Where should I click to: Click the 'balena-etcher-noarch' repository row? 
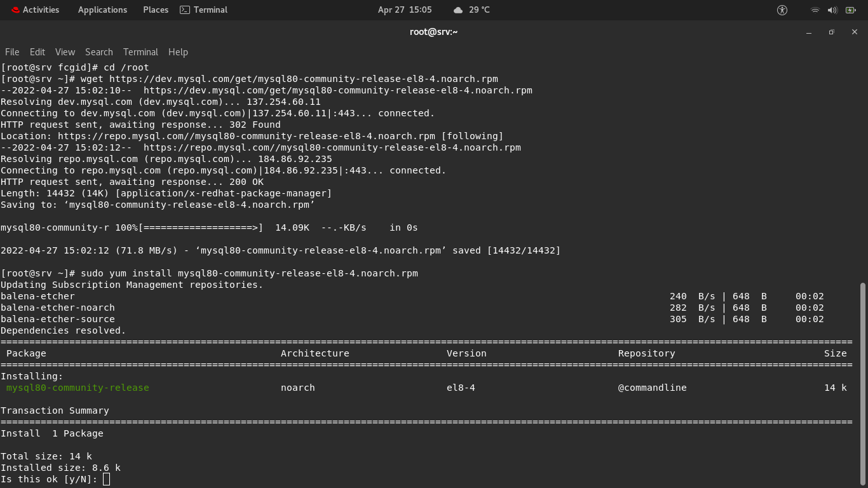412,308
